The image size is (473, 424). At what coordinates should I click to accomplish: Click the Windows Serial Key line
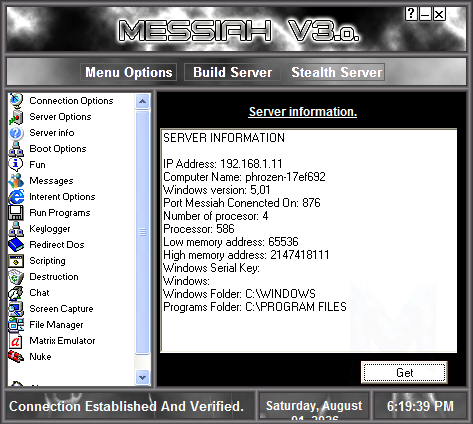211,268
